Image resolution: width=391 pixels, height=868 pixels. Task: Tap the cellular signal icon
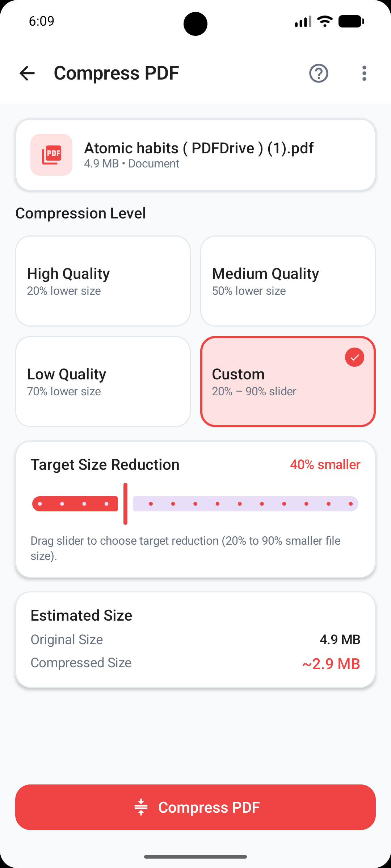point(303,21)
